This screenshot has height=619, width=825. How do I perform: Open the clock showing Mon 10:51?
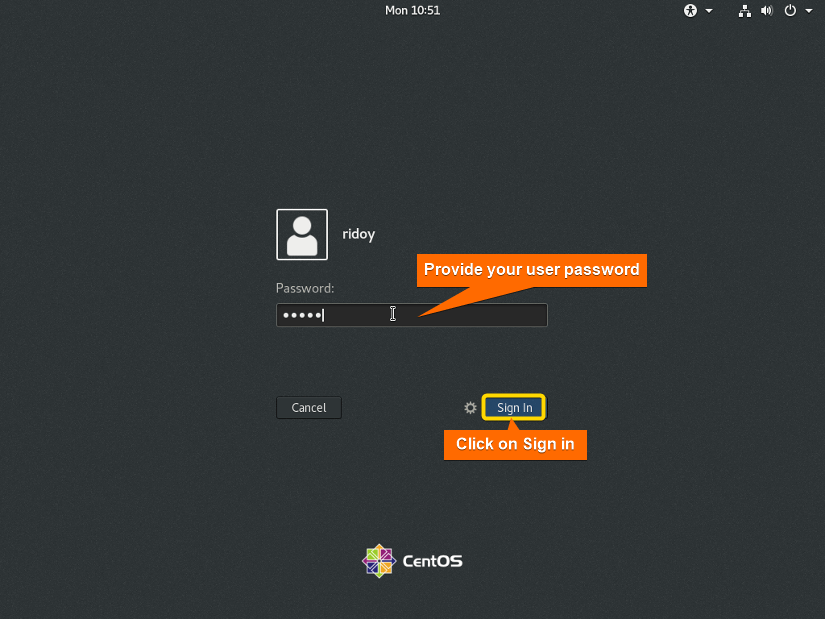tap(412, 11)
